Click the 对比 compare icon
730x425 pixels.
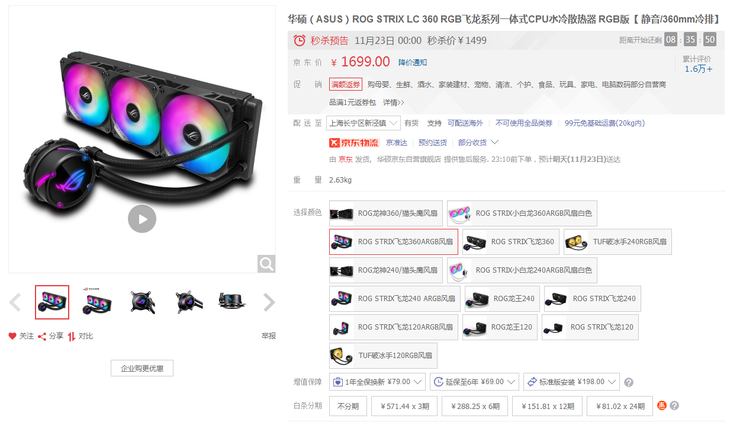[72, 336]
